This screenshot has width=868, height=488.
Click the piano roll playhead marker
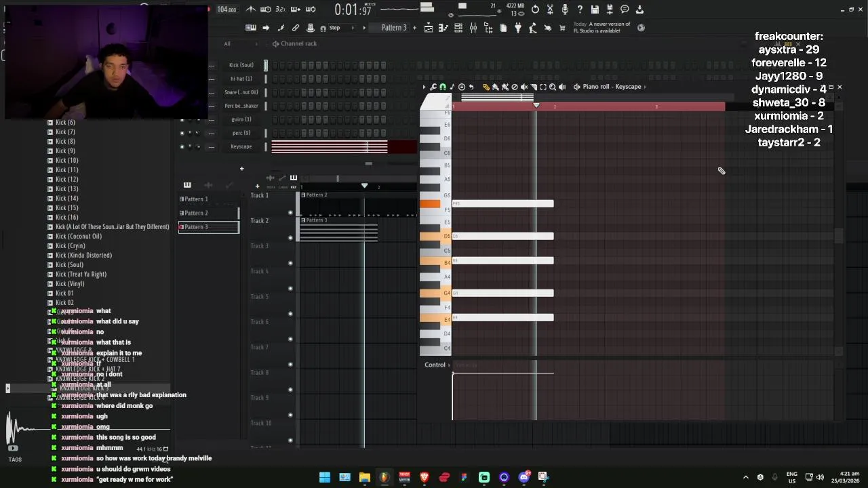(536, 106)
